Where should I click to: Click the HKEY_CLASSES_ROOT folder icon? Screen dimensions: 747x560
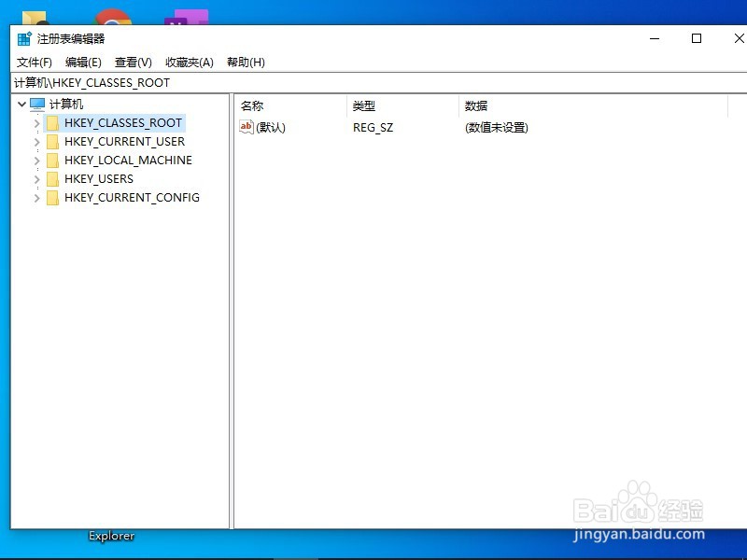point(52,122)
